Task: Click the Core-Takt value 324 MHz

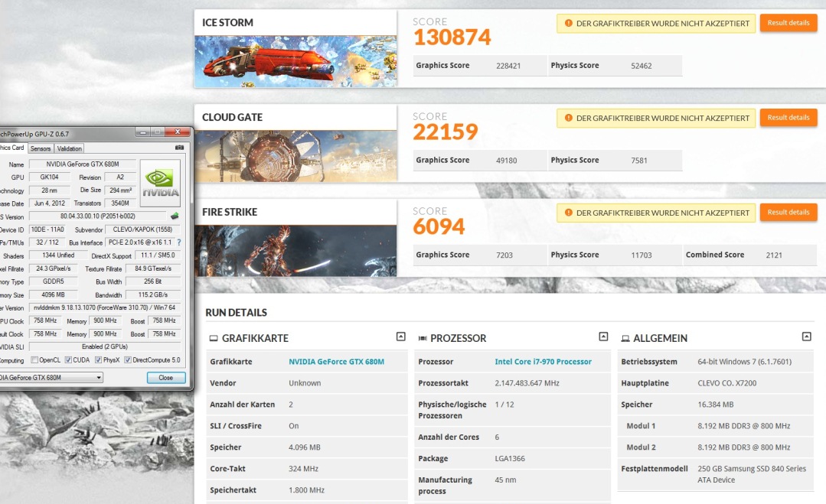Action: (303, 469)
